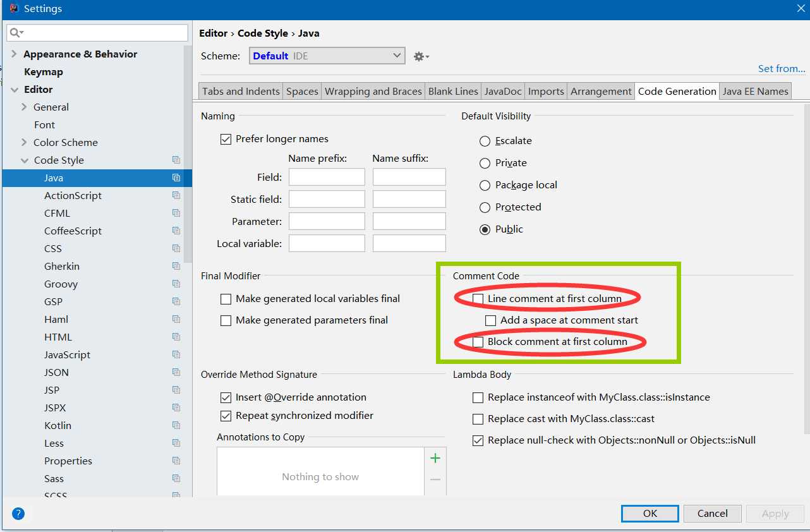Select Font in the Editor tree
Image resolution: width=810 pixels, height=532 pixels.
pyautogui.click(x=44, y=124)
